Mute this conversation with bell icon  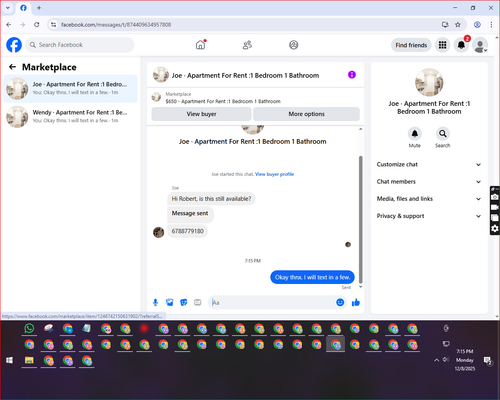[x=415, y=134]
